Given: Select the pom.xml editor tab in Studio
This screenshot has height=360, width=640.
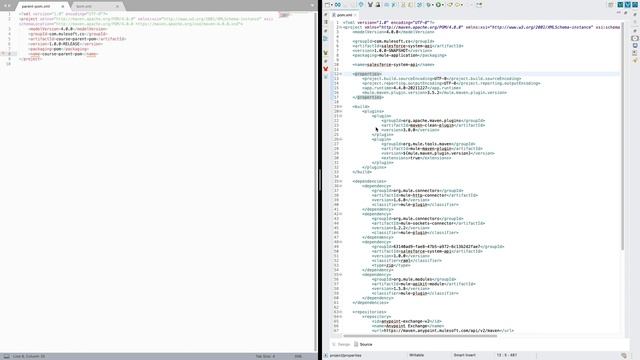Looking at the screenshot, I should coord(344,15).
